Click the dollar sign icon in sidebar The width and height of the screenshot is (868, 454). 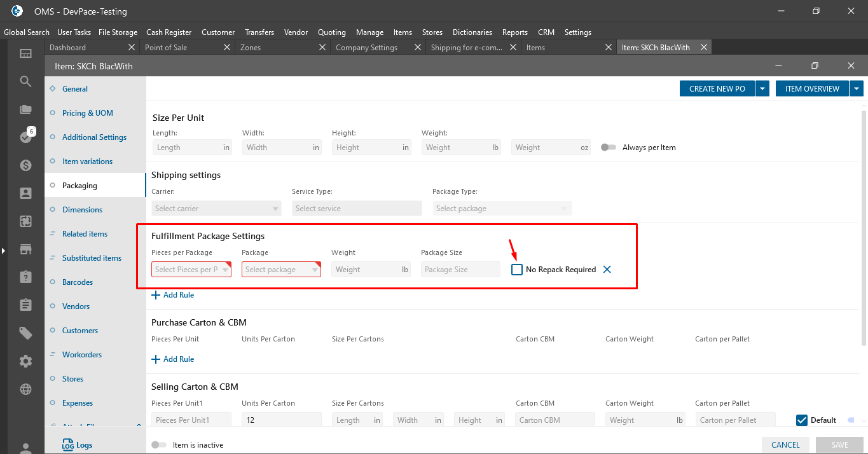[25, 165]
